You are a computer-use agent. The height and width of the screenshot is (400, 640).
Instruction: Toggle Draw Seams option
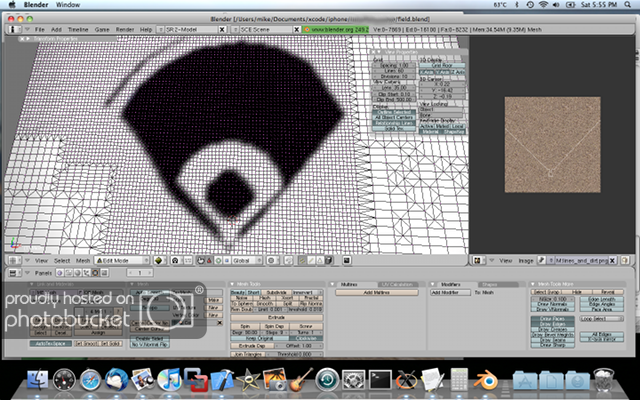click(553, 340)
